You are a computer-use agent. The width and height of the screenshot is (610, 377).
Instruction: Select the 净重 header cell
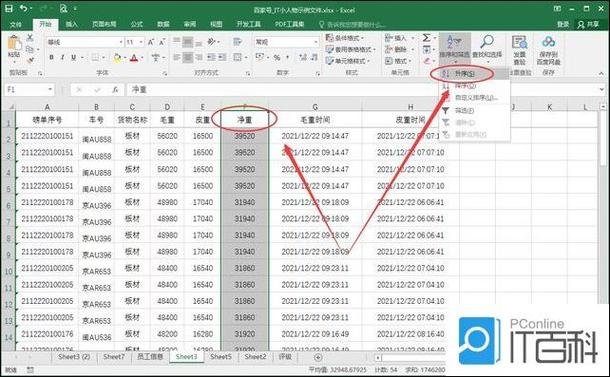point(245,120)
